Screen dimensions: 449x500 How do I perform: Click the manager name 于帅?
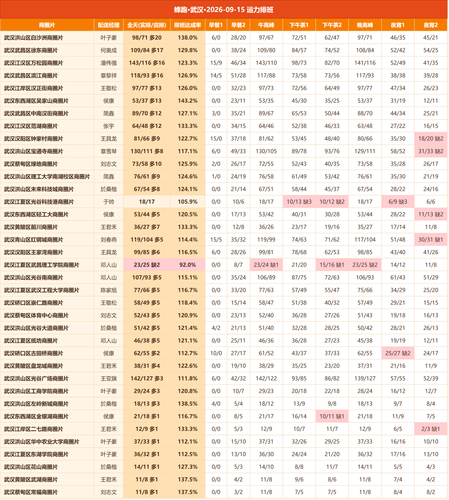click(x=109, y=202)
